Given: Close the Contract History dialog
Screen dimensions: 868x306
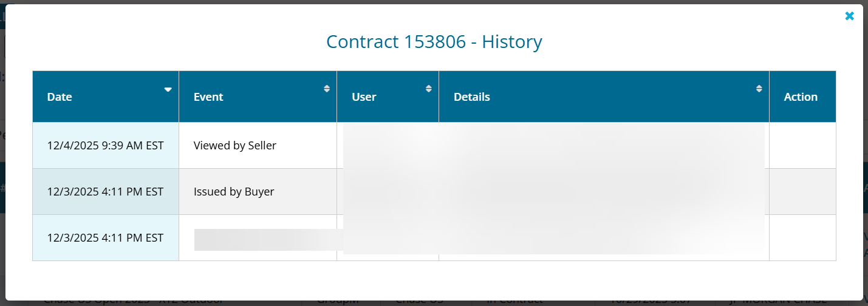Looking at the screenshot, I should (x=849, y=16).
